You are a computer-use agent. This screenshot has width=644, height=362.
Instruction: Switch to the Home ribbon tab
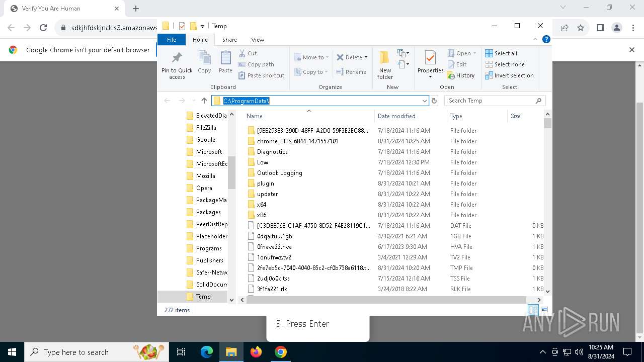[200, 40]
